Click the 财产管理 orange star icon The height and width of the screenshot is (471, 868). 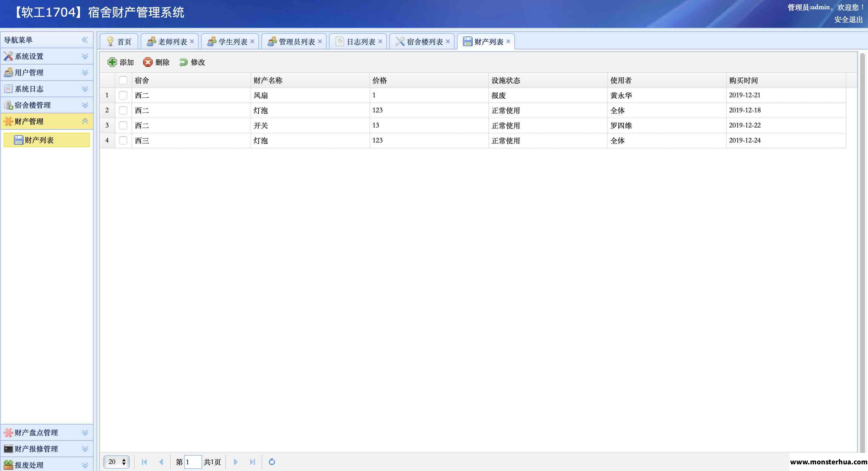coord(8,121)
